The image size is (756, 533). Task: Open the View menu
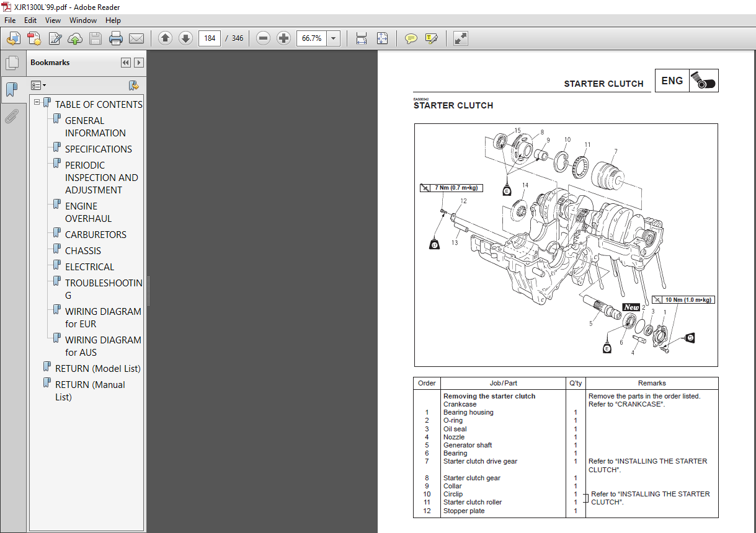(x=53, y=20)
